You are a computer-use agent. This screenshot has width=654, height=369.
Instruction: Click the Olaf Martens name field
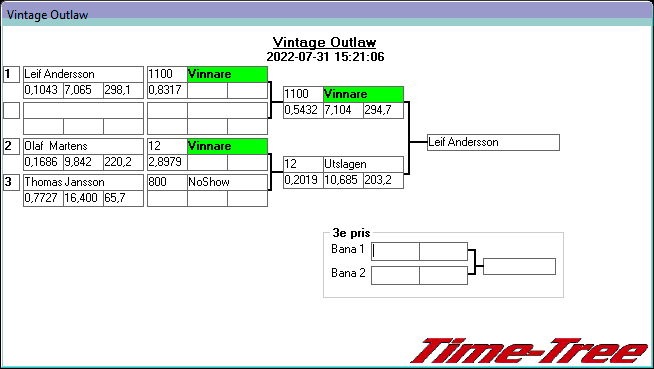[x=83, y=146]
